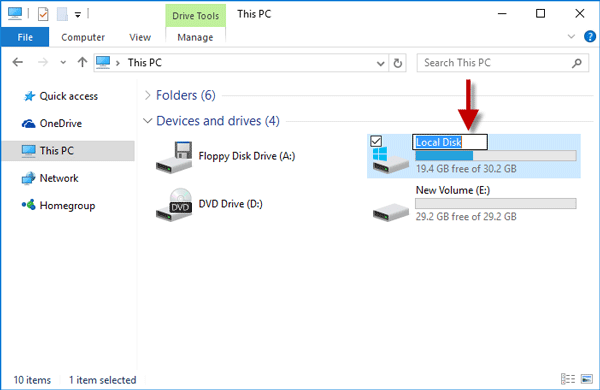
Task: Open the File menu
Action: point(25,37)
